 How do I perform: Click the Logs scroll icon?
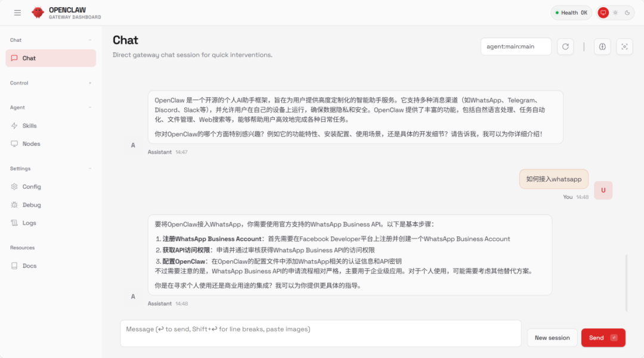point(14,223)
